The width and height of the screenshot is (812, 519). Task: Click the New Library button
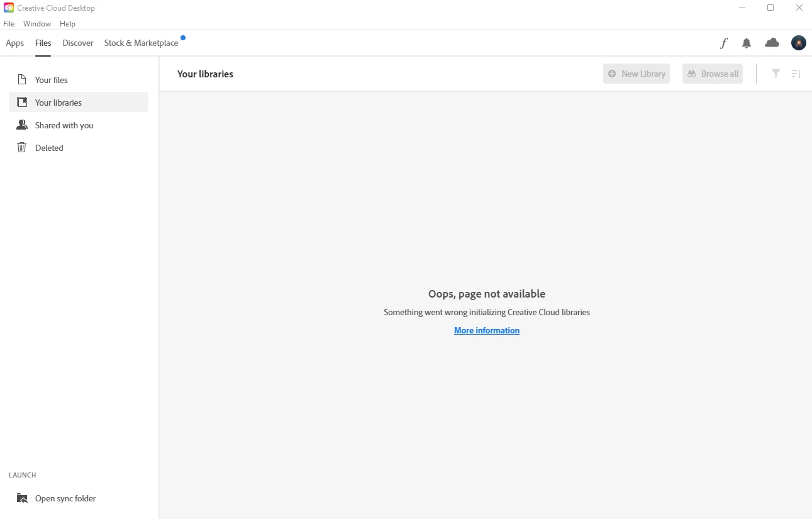(x=637, y=74)
